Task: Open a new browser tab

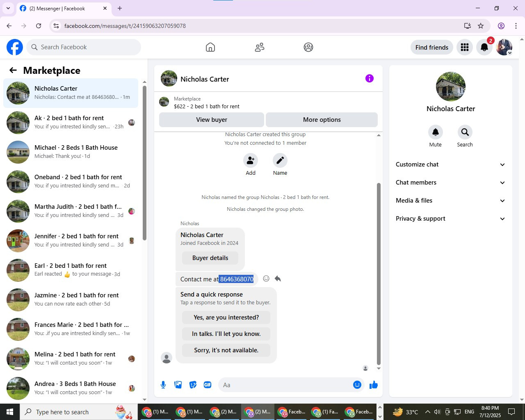Action: tap(120, 8)
